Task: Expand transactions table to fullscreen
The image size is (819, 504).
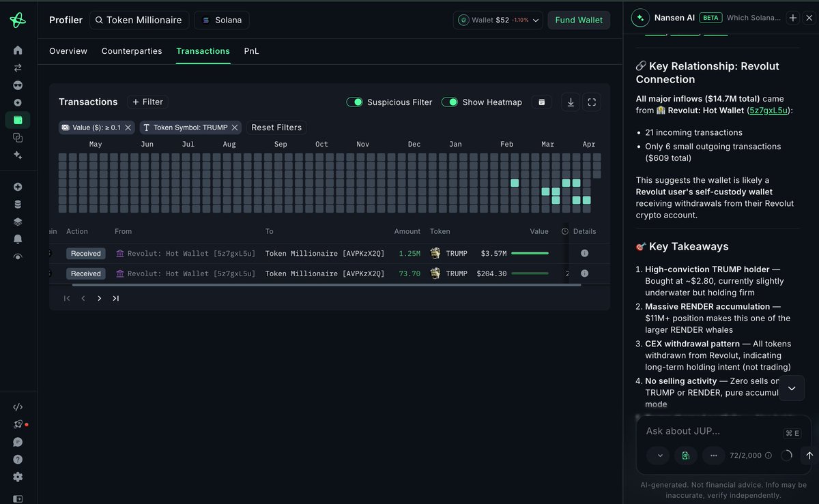Action: coord(592,102)
